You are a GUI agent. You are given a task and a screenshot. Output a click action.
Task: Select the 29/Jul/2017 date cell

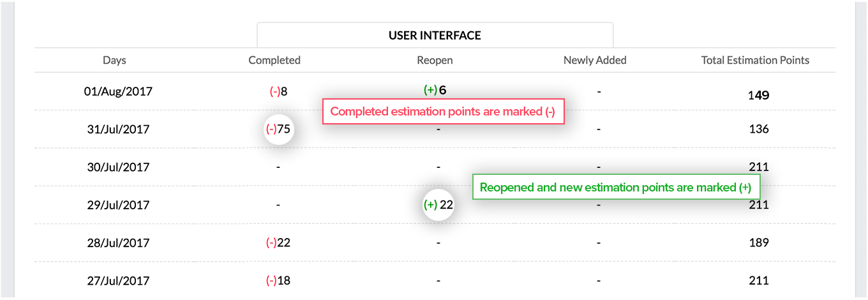[118, 205]
